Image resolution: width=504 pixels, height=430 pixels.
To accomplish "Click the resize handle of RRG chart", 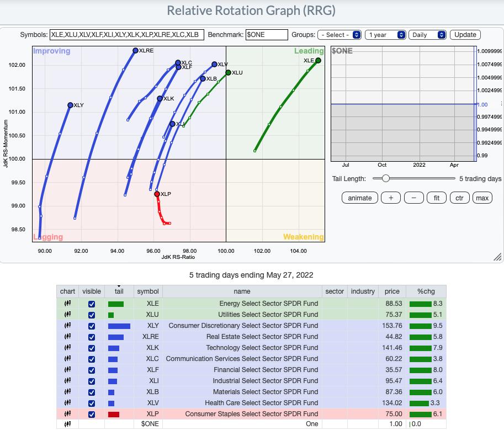I will click(497, 257).
